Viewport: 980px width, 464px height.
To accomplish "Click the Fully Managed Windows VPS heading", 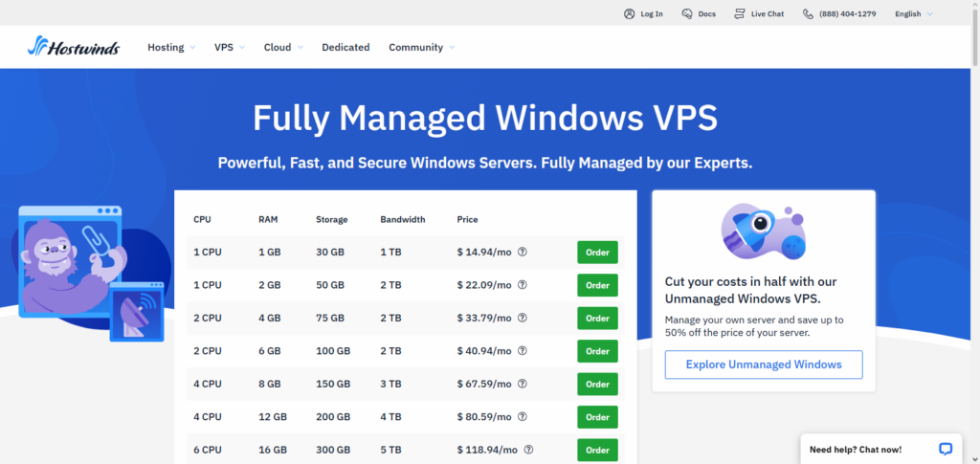I will tap(485, 118).
